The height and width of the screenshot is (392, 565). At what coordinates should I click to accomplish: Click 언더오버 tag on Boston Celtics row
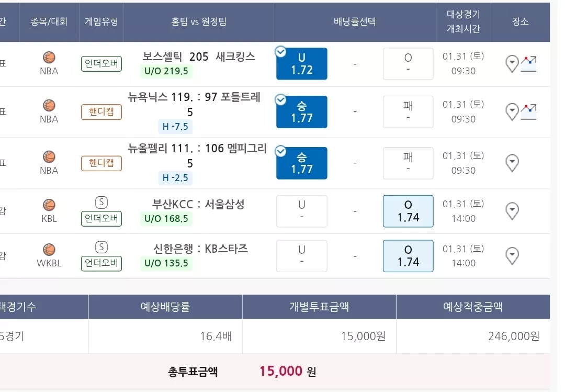pyautogui.click(x=101, y=64)
